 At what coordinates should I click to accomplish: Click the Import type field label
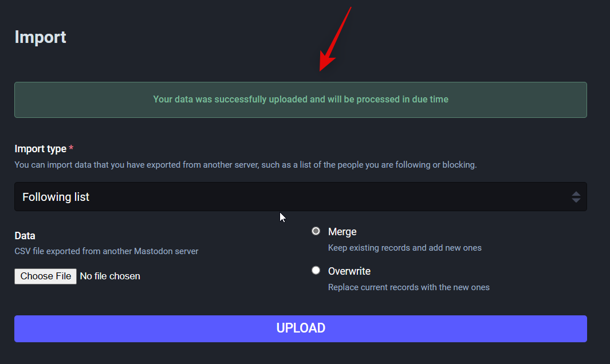[40, 149]
